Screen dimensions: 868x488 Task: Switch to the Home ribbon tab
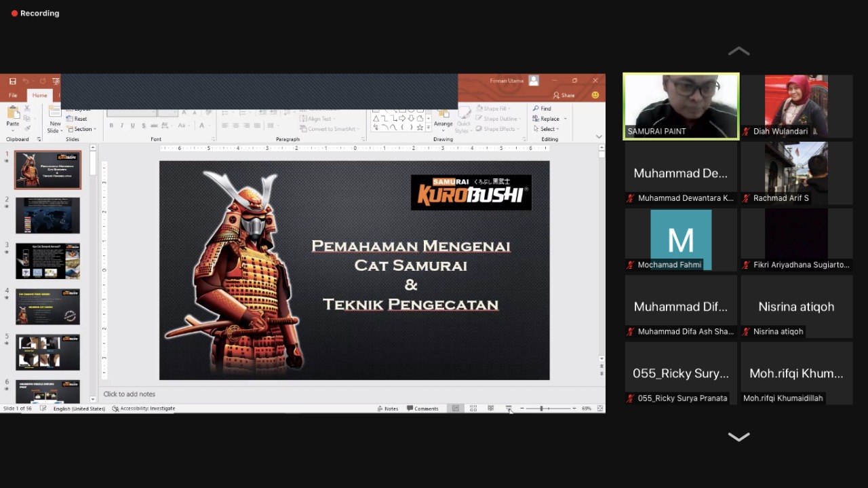pos(40,96)
